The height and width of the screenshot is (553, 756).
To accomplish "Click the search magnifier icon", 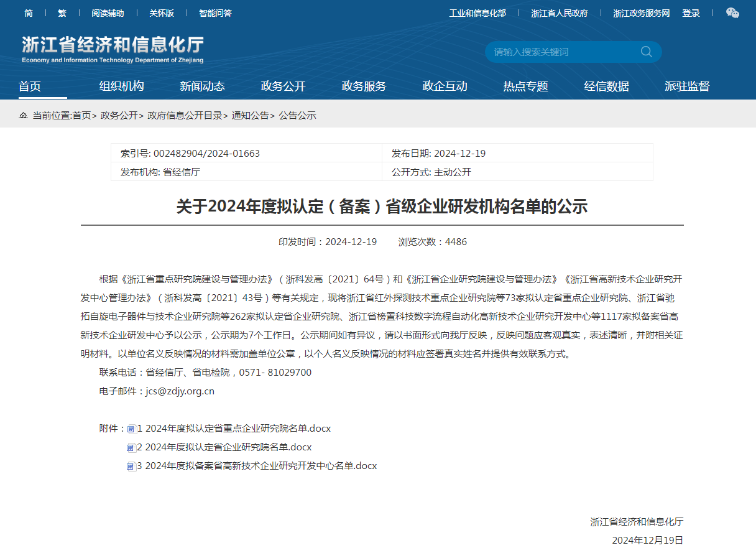I will [647, 52].
